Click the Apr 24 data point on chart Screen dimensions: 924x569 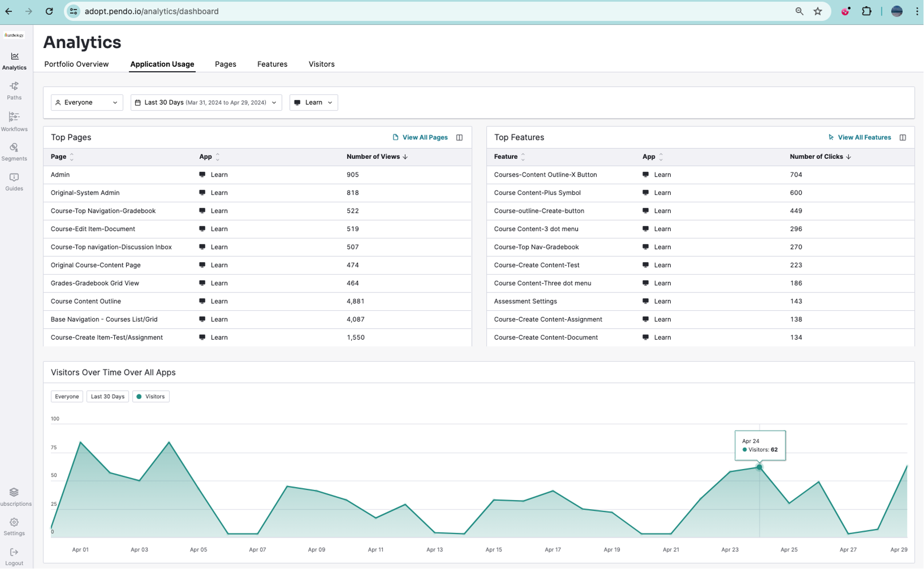pos(759,467)
